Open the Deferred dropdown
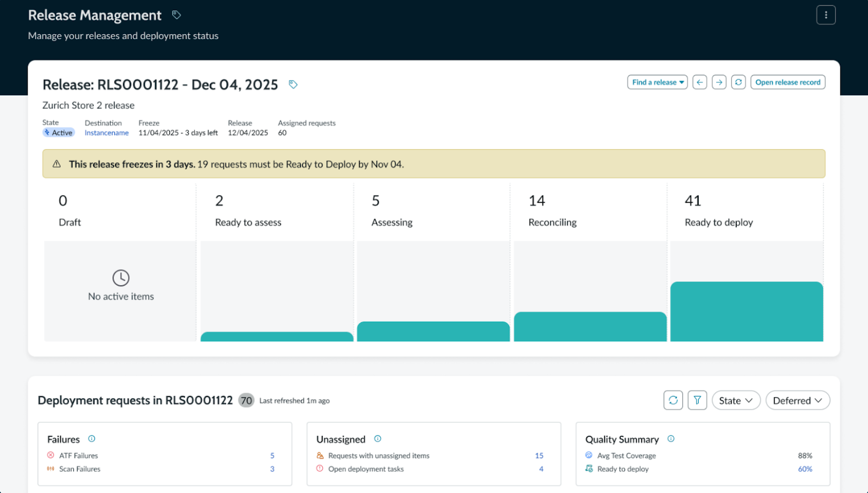Screen dimensions: 868x493 (797, 400)
